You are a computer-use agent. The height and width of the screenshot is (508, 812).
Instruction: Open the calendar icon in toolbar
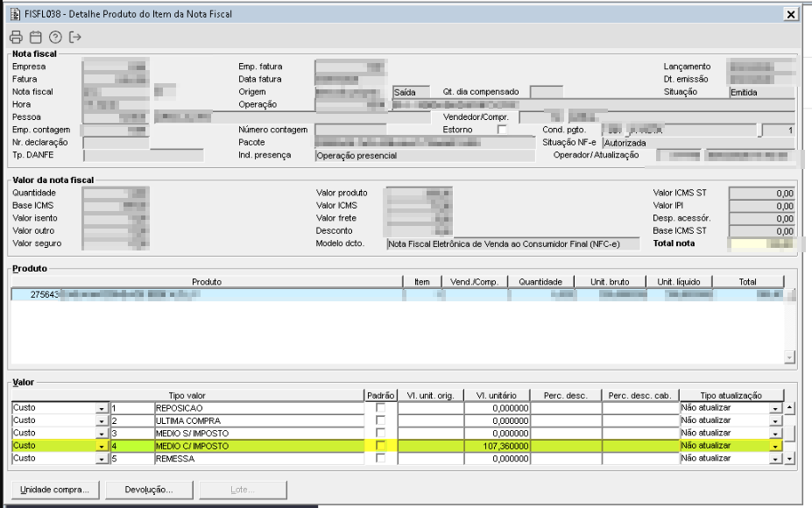(x=36, y=37)
